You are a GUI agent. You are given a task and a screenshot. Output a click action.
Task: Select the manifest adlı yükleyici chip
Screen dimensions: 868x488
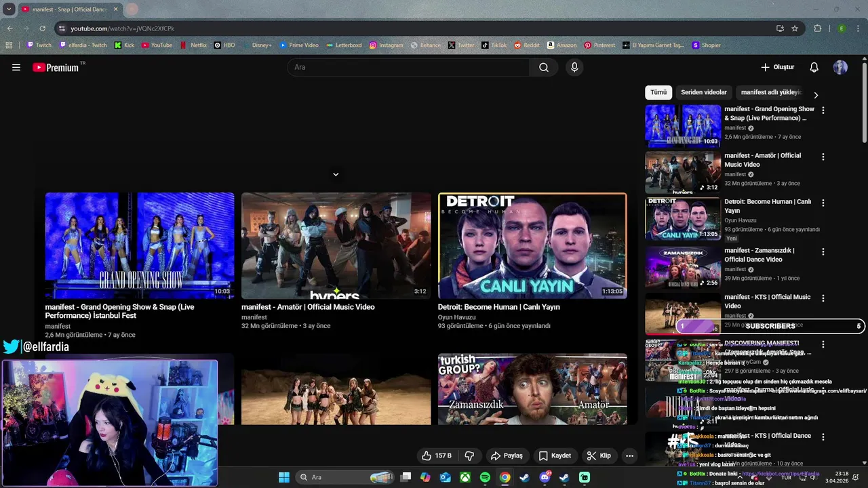(771, 92)
